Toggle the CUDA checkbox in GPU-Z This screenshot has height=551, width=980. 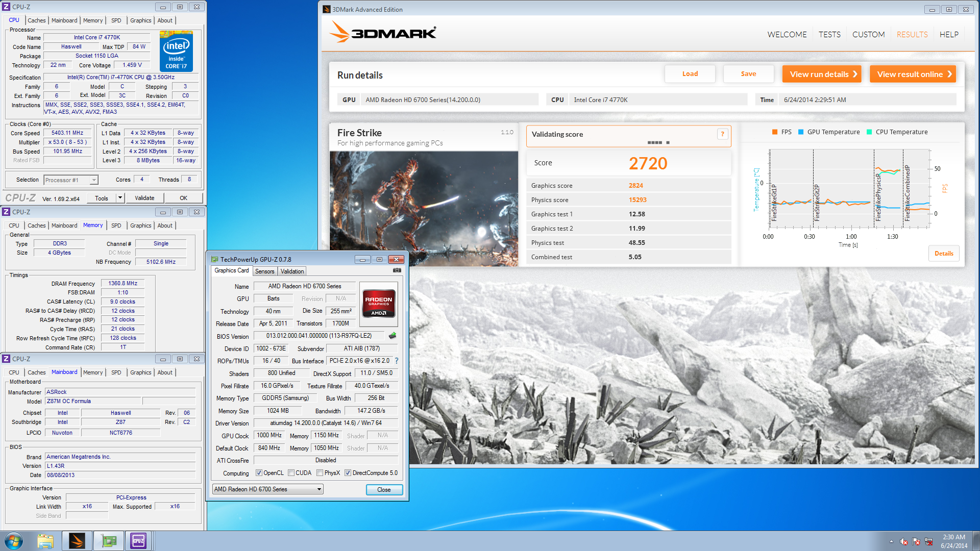point(291,473)
